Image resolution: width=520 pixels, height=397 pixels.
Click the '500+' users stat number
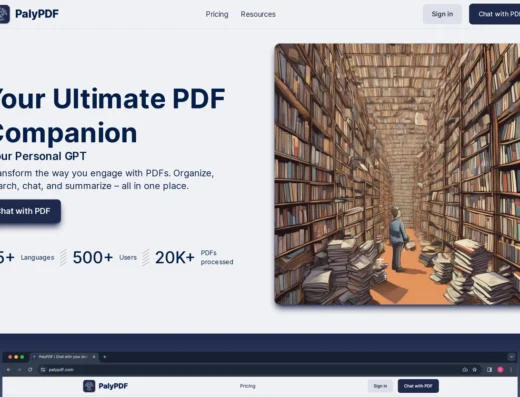93,257
